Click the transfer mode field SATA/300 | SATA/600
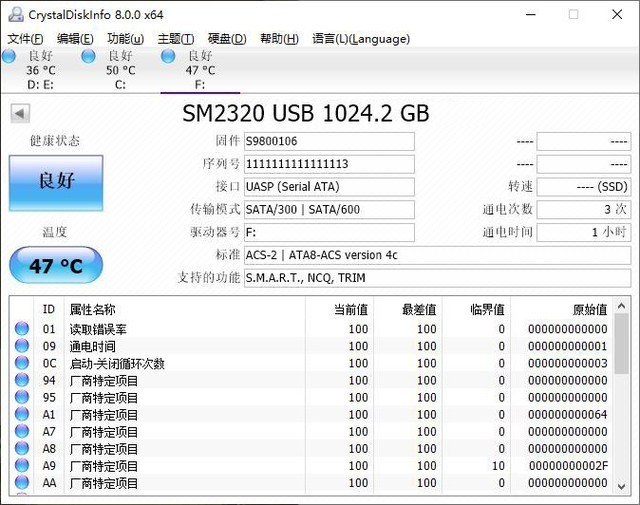 [x=329, y=210]
